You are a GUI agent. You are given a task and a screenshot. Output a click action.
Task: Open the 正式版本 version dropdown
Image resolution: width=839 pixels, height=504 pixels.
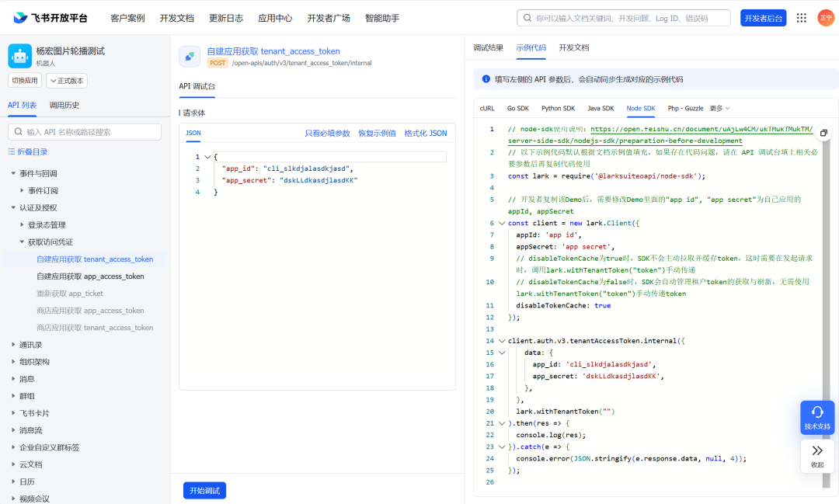point(67,81)
